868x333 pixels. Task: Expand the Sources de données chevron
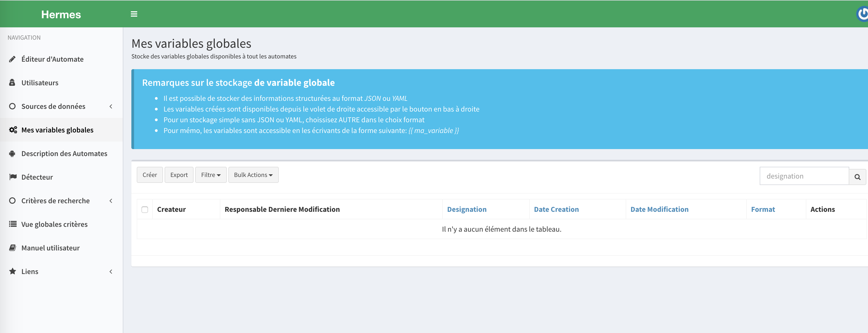(111, 106)
